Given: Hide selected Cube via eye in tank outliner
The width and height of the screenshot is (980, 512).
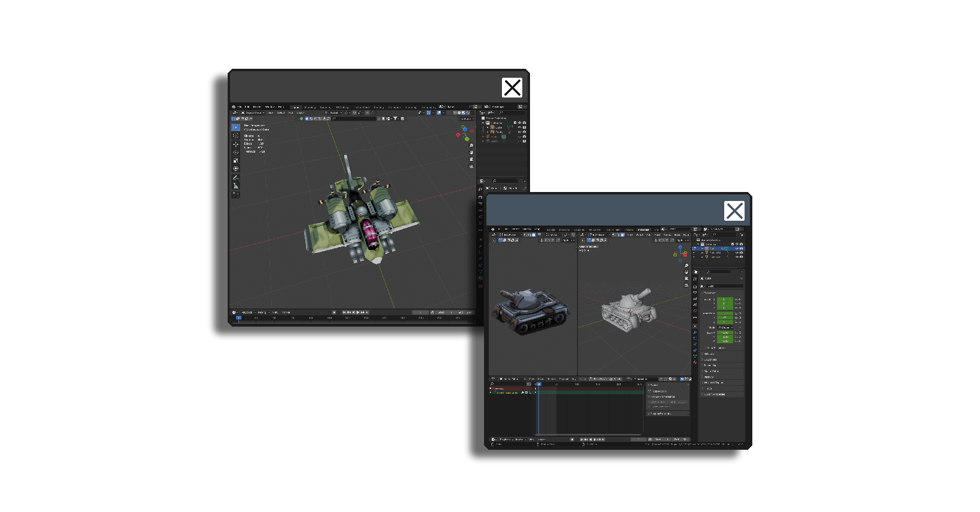Looking at the screenshot, I should (x=737, y=248).
